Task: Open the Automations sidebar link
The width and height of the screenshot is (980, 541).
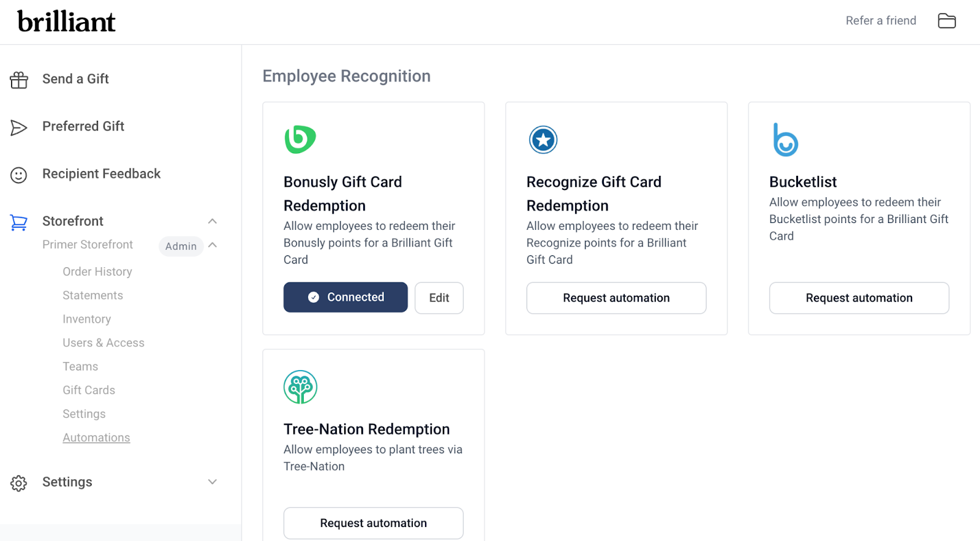Action: click(x=96, y=437)
